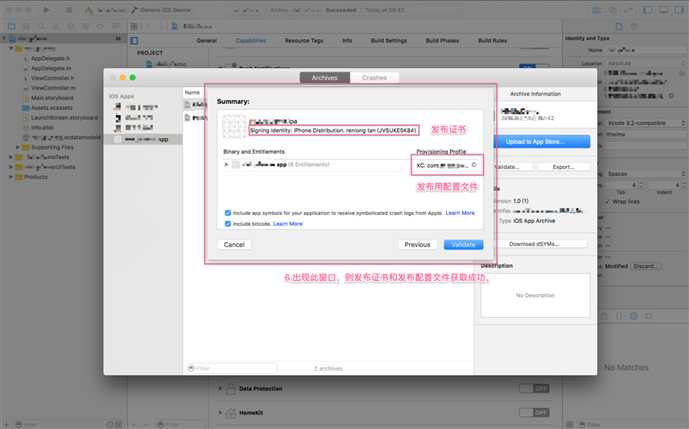
Task: Click the Stop button in Xcode toolbar
Action: click(69, 10)
